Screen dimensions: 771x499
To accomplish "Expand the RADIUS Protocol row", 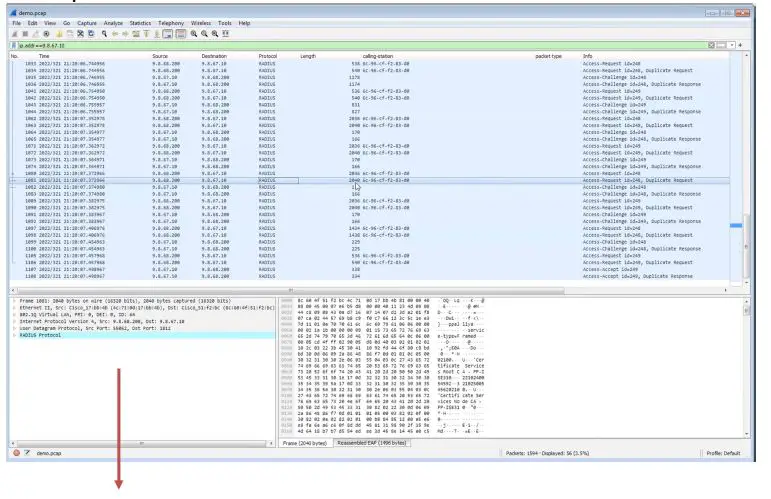I will (14, 335).
